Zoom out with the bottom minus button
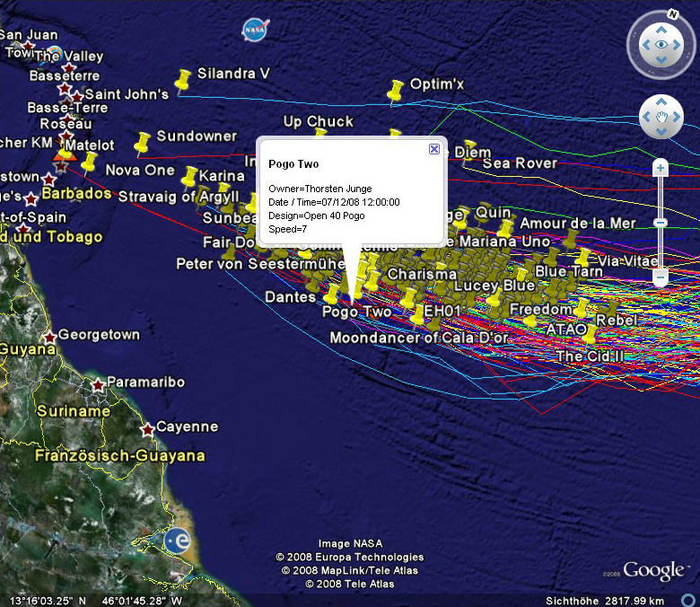The height and width of the screenshot is (607, 700). point(661,278)
